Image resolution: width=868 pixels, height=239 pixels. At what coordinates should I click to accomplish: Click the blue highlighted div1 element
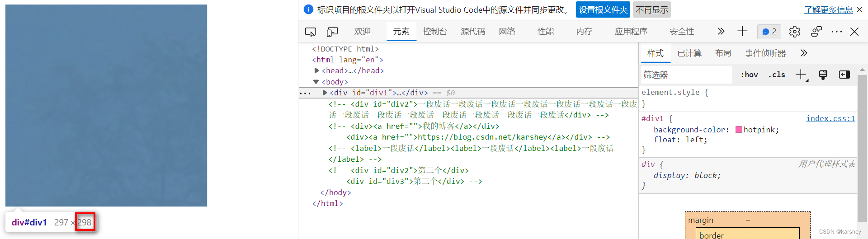[106, 106]
